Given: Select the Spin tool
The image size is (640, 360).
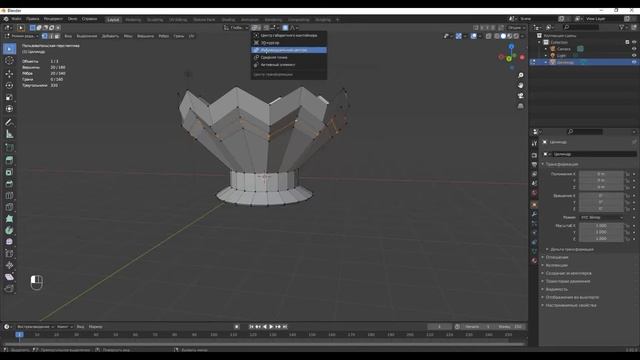Looking at the screenshot, I should 9,230.
